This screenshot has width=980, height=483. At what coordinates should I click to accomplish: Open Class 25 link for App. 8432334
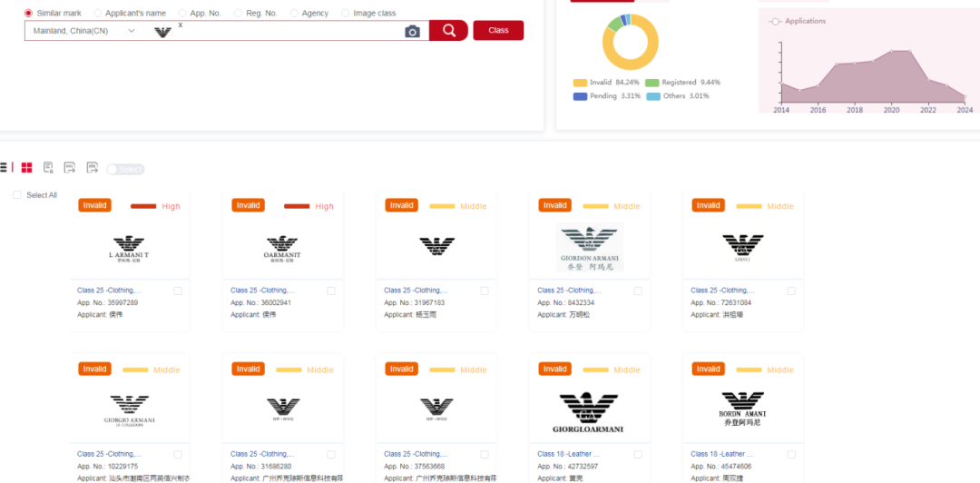(x=569, y=291)
